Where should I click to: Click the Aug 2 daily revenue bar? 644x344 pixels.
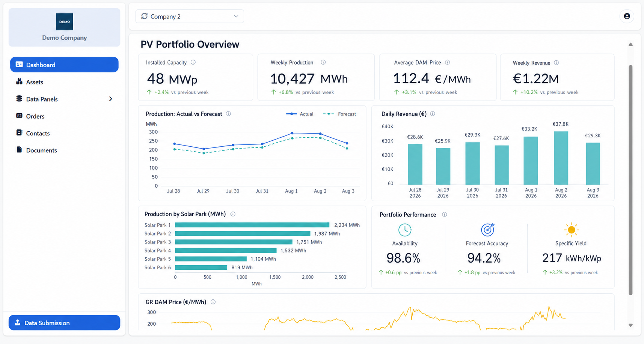[x=561, y=158]
